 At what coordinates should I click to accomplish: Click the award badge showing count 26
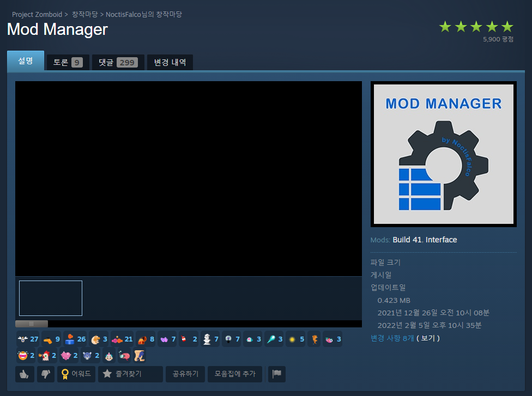[x=75, y=339]
